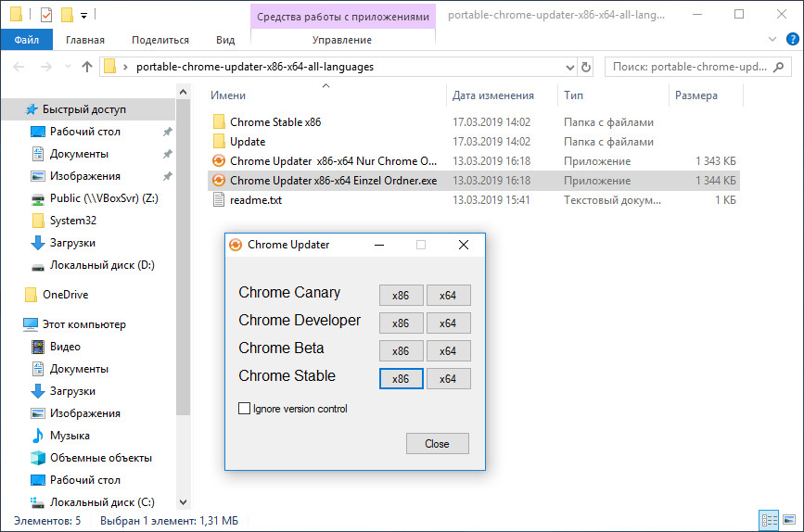Click the Close button in Chrome Updater

pyautogui.click(x=438, y=444)
